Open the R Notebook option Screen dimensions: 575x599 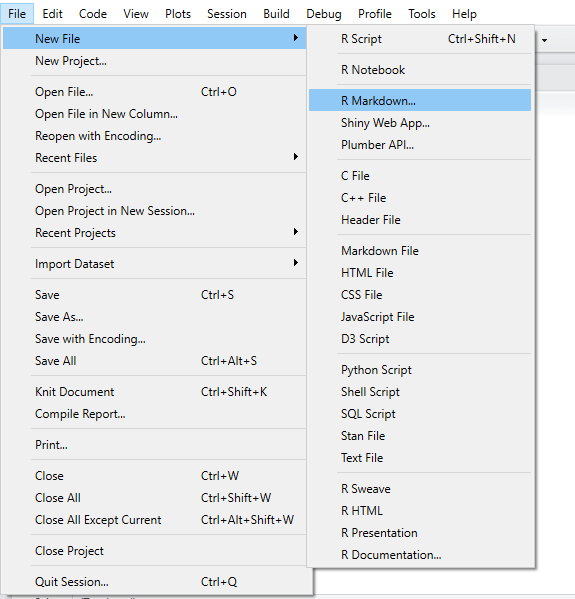click(x=420, y=70)
